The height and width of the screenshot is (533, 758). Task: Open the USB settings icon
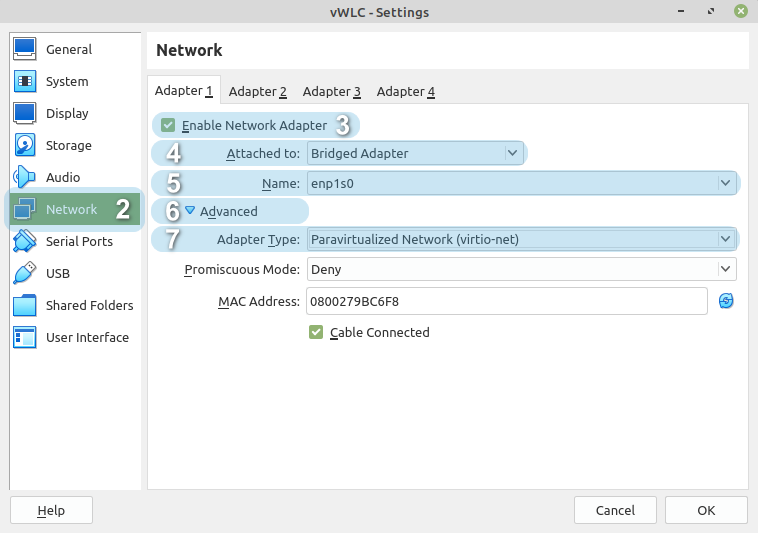(25, 273)
